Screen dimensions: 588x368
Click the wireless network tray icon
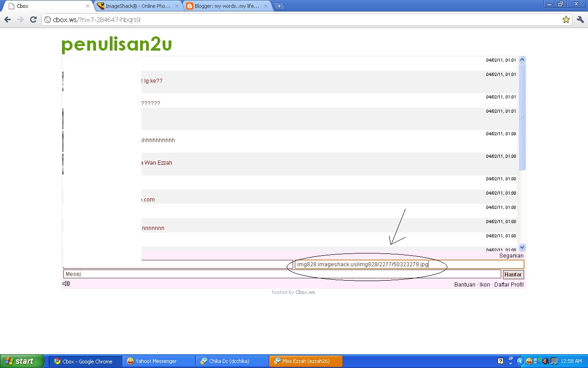pos(538,361)
